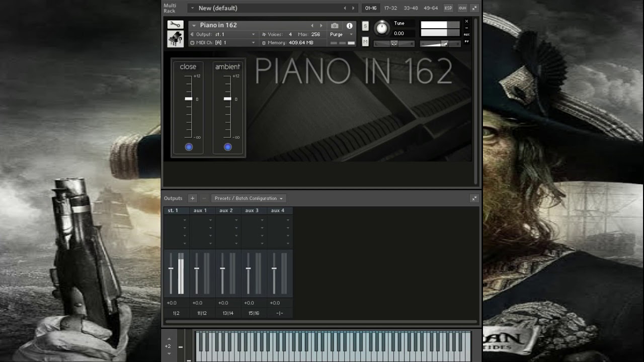The image size is (644, 362).
Task: Add a new output channel with plus
Action: pyautogui.click(x=192, y=198)
